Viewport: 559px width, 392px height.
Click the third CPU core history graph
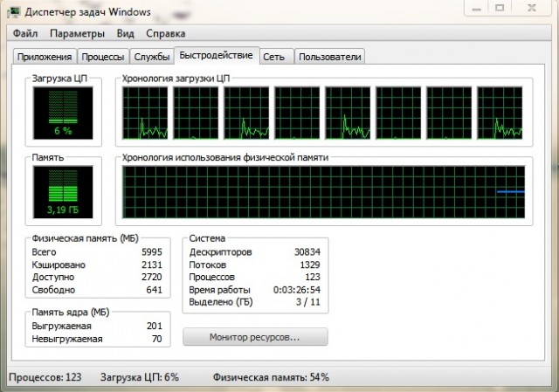[246, 113]
